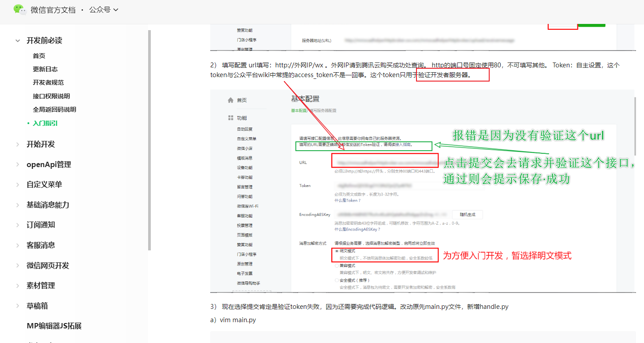
Task: Open the 公众号 dropdown in the header
Action: [x=104, y=10]
